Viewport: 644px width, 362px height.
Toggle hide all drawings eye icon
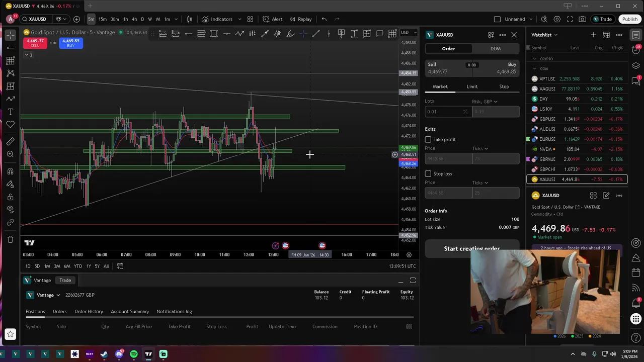point(10,209)
